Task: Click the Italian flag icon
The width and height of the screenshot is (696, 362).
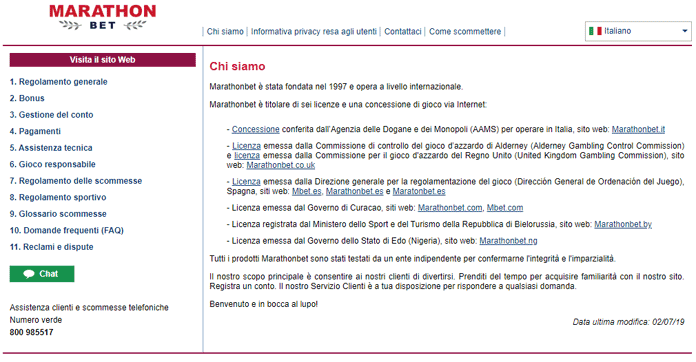Action: [595, 31]
